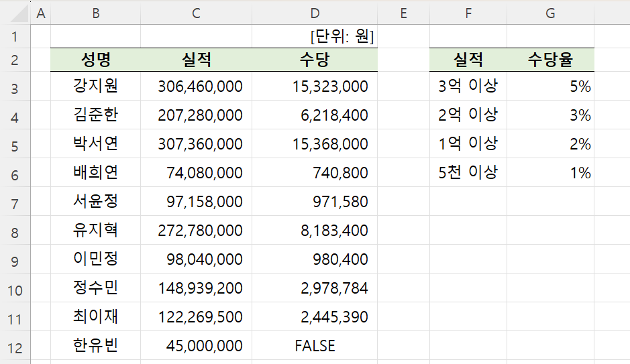Select the cell with name 강지원
This screenshot has width=630, height=364.
click(x=96, y=86)
